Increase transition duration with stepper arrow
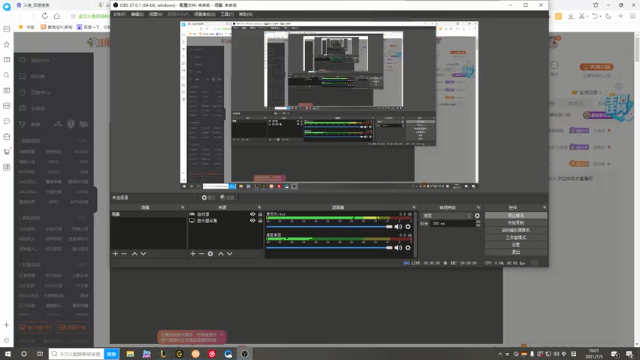 (x=478, y=222)
